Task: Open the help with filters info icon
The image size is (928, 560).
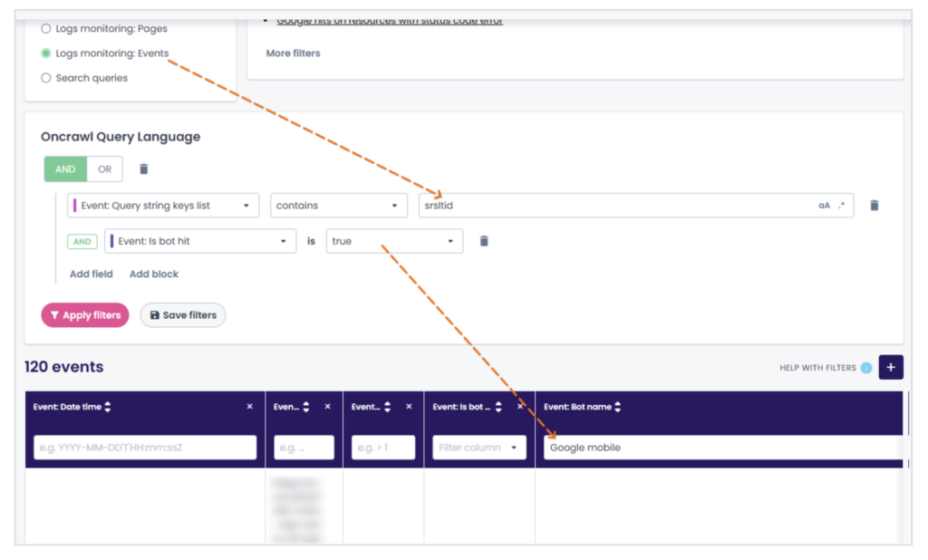Action: click(x=867, y=367)
